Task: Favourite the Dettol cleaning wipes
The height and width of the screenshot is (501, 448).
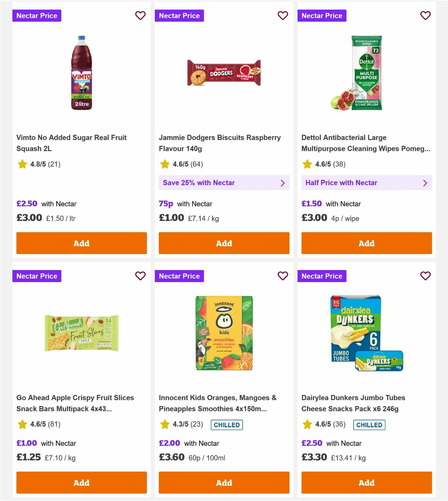Action: [426, 16]
